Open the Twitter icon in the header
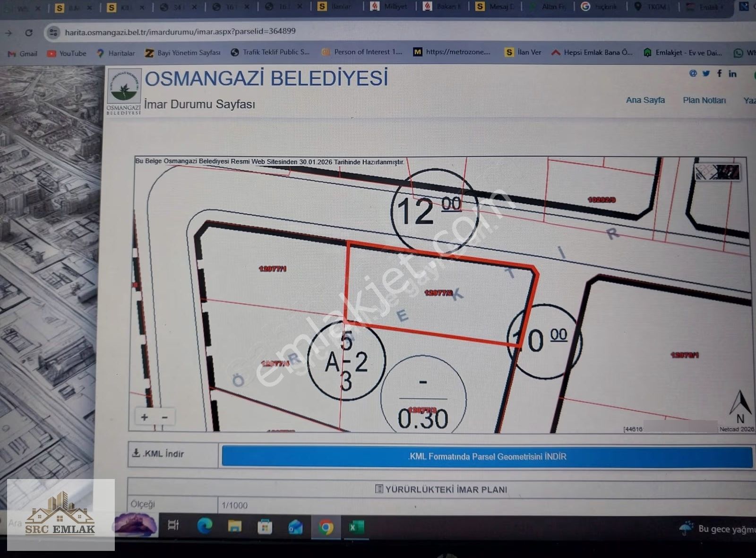Screen dimensions: 756x558 [x=706, y=73]
